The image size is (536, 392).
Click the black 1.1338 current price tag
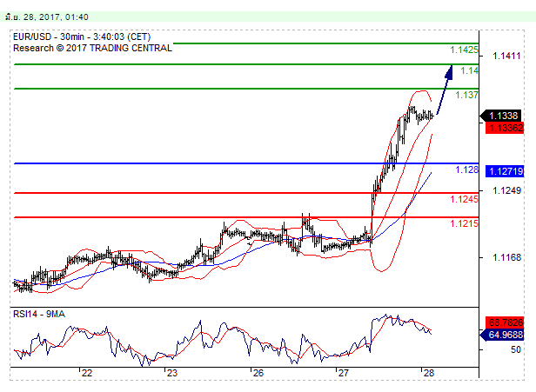point(501,116)
